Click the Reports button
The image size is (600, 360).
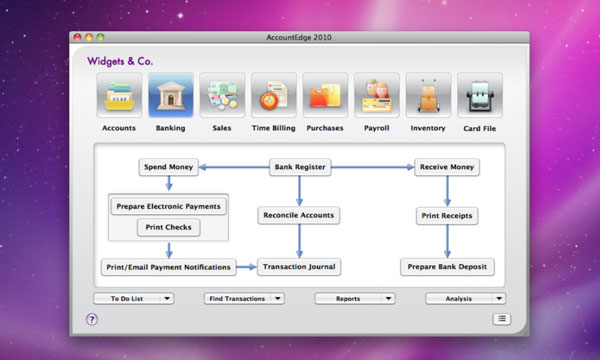[x=348, y=298]
